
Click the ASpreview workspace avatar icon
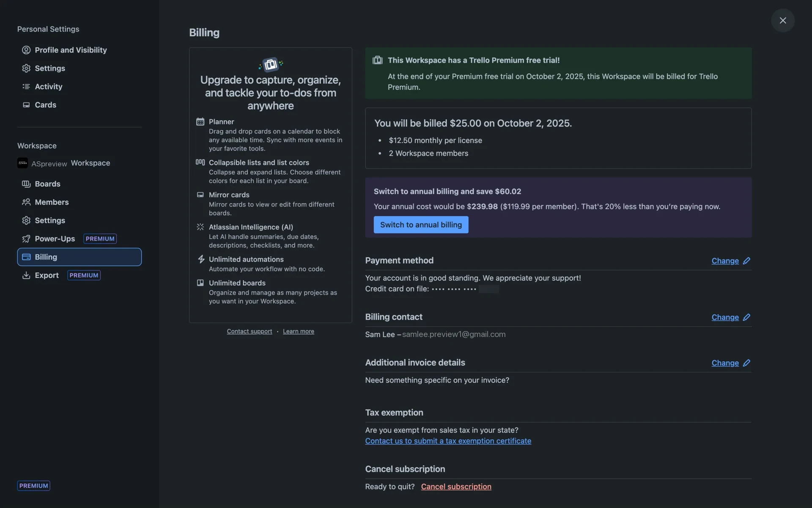[22, 163]
